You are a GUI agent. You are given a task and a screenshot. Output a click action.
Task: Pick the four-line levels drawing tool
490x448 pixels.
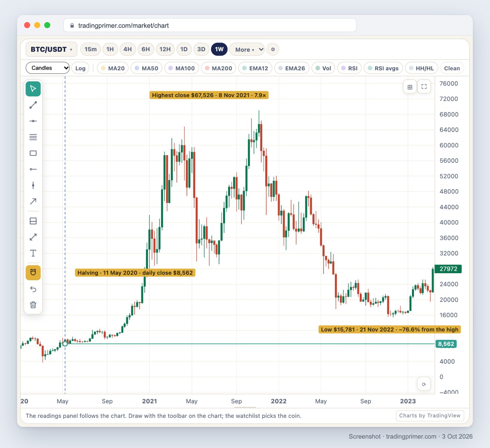coord(33,137)
